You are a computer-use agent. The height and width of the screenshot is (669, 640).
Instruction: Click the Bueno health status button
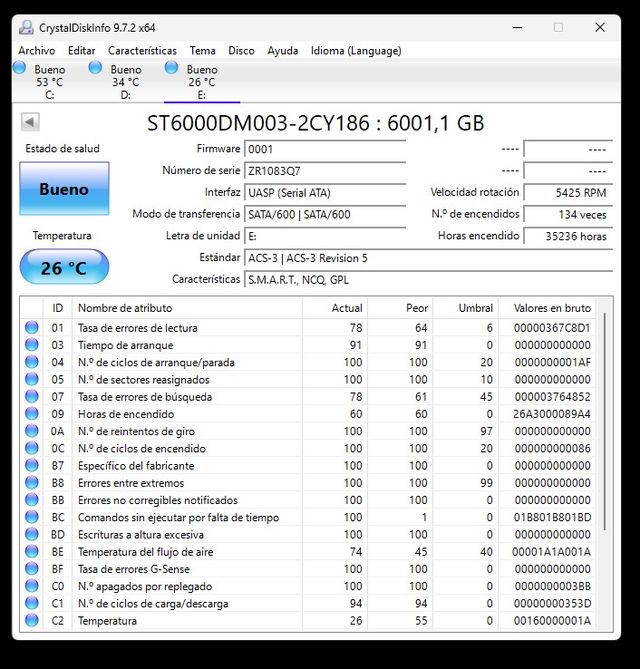click(64, 189)
